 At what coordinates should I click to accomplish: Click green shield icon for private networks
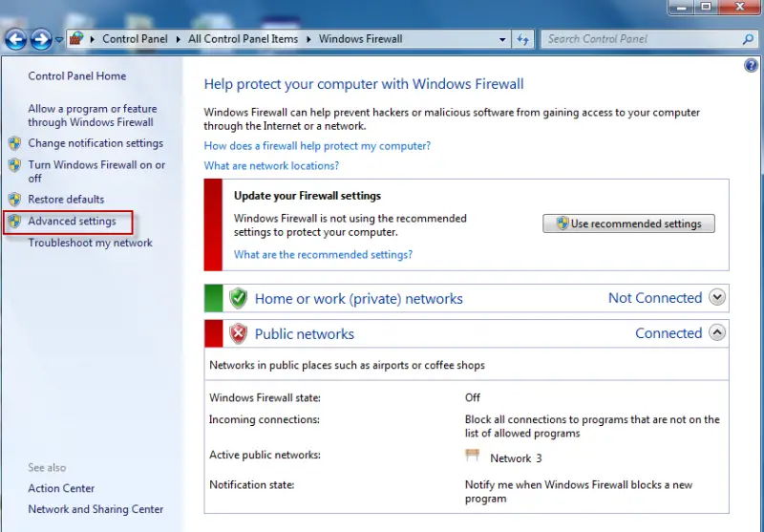coord(238,298)
